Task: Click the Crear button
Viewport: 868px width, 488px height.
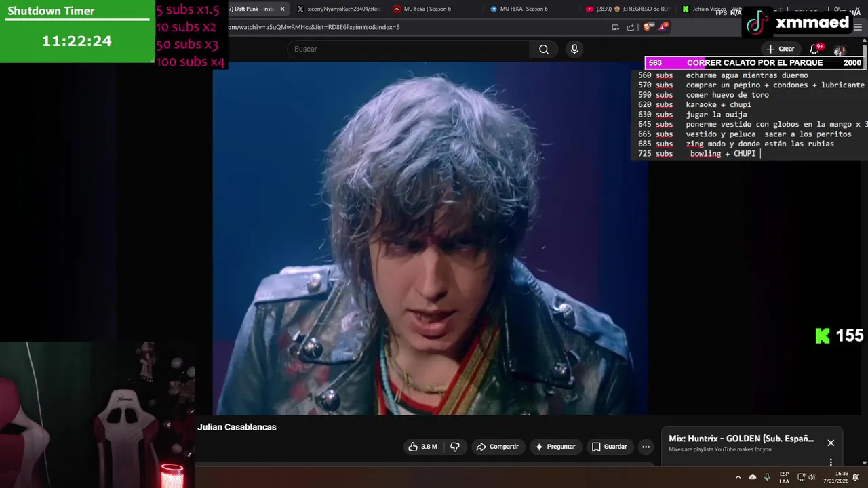Action: (780, 49)
